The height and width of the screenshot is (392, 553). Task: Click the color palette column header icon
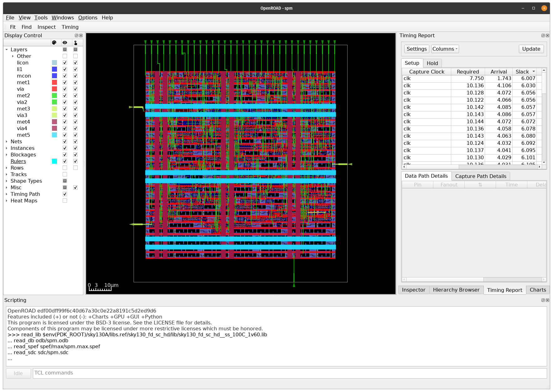point(54,43)
